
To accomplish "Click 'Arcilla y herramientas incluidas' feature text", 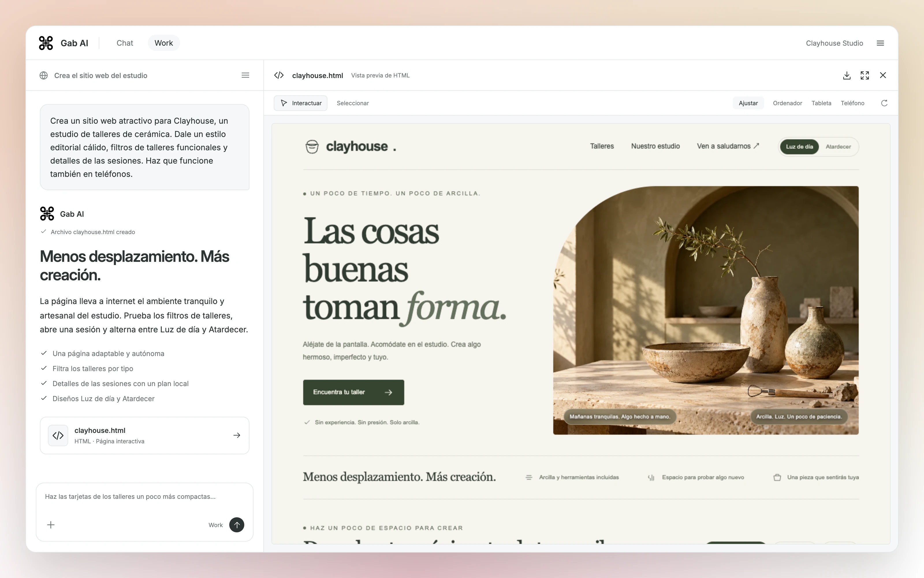I will click(579, 477).
